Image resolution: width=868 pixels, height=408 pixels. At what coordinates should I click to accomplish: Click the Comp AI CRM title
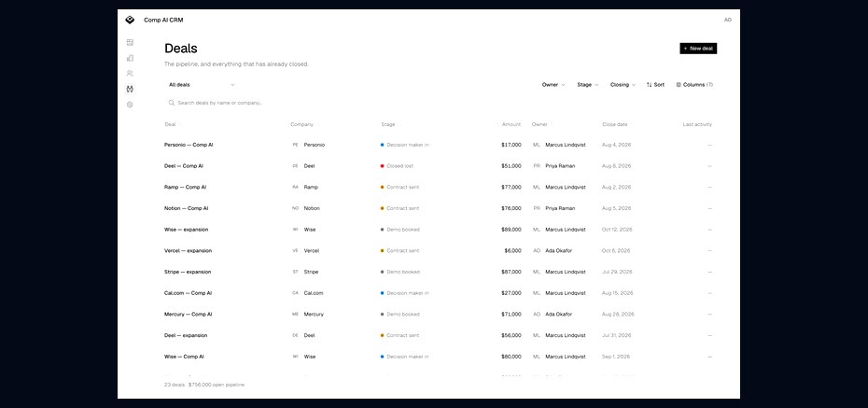(163, 20)
